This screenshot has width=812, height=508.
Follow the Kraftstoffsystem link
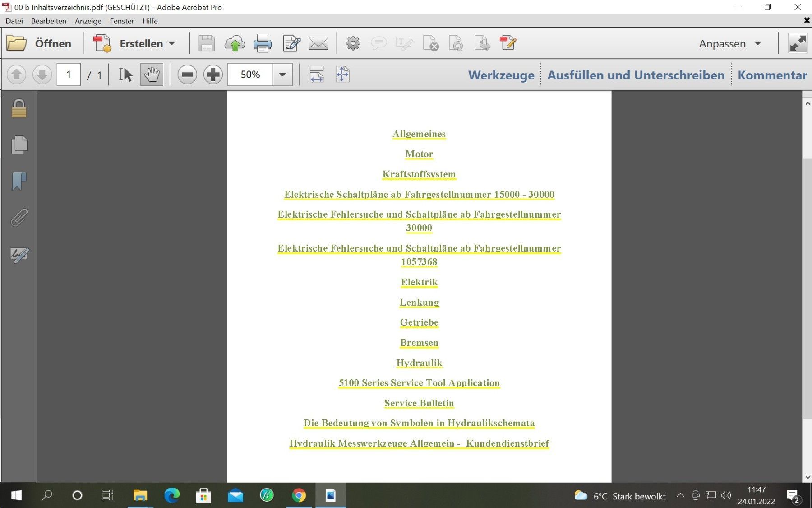pyautogui.click(x=419, y=174)
